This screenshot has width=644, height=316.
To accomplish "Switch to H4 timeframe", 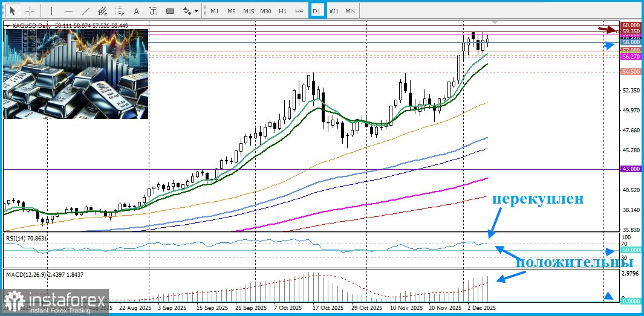I will (x=299, y=11).
